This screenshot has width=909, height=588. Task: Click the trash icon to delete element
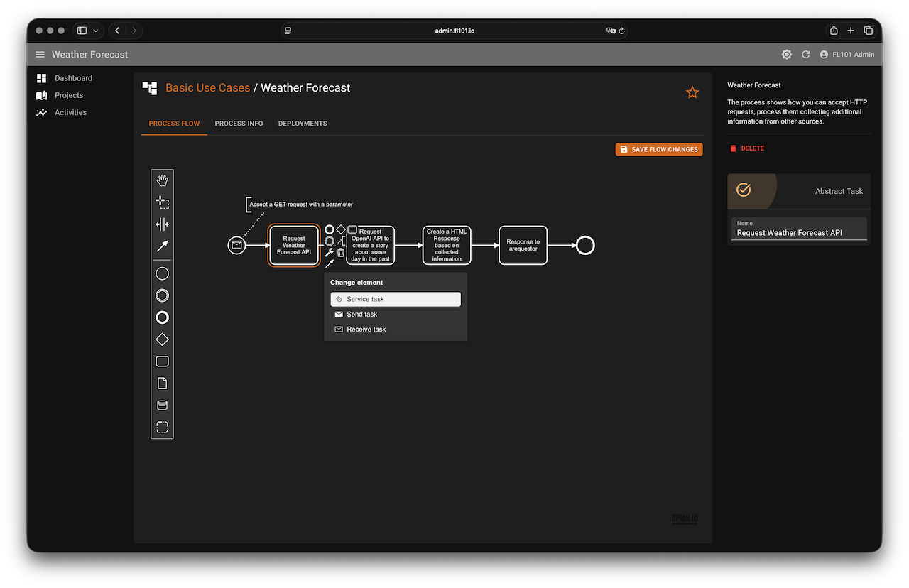(x=341, y=252)
